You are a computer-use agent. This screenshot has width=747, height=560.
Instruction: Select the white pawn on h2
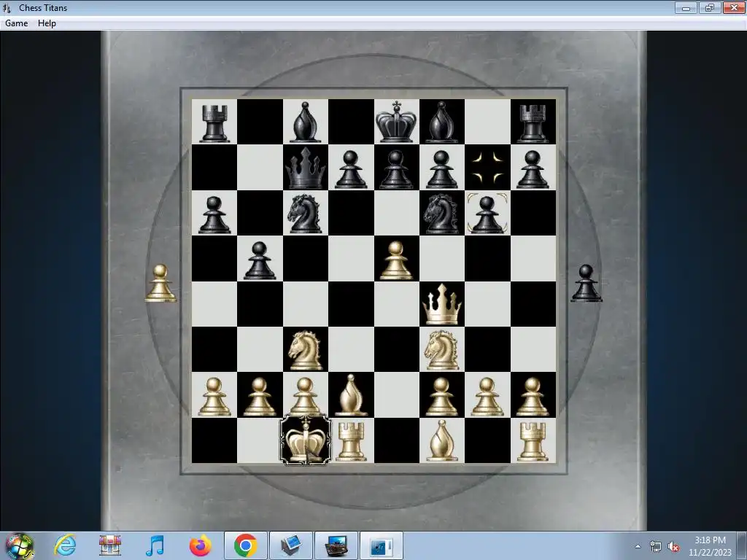[x=533, y=396]
